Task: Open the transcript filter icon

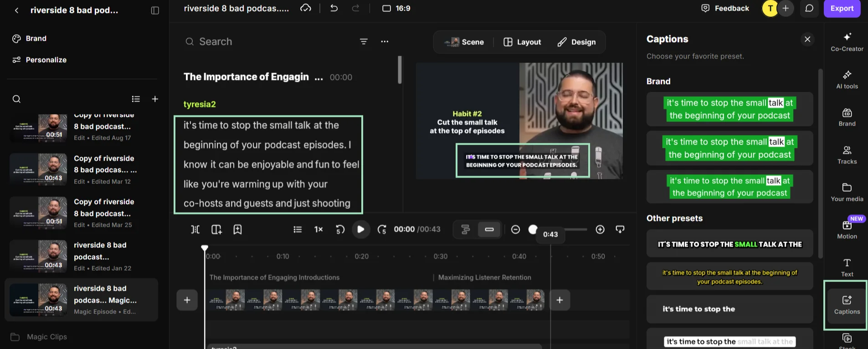Action: pyautogui.click(x=364, y=42)
